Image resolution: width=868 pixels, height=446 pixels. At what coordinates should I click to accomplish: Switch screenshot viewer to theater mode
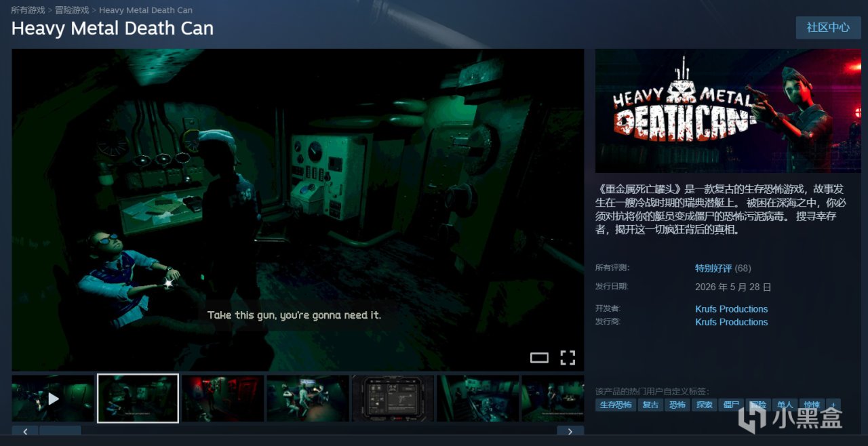click(x=539, y=358)
